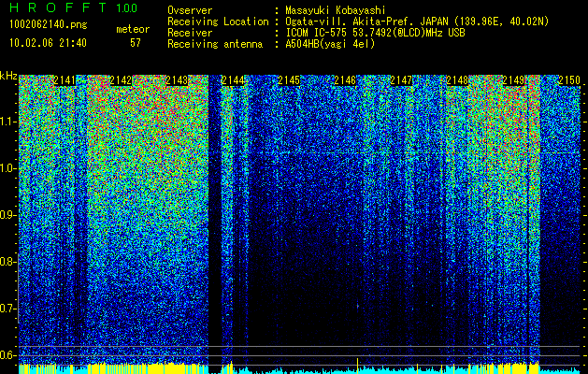Image resolution: width=588 pixels, height=374 pixels.
Task: Select the file name 1002062140.png
Action: pos(49,25)
